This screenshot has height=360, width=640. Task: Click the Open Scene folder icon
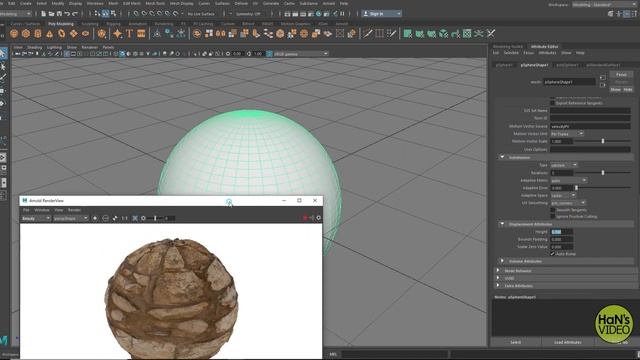51,13
